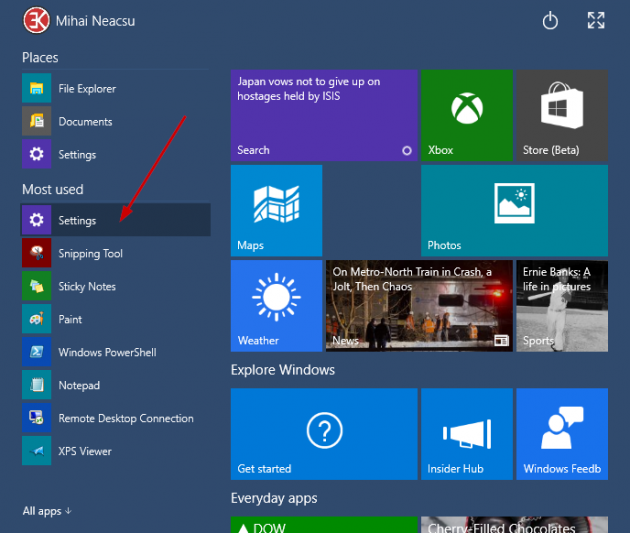Viewport: 630px width, 533px height.
Task: Open the Photos tile
Action: 514,210
